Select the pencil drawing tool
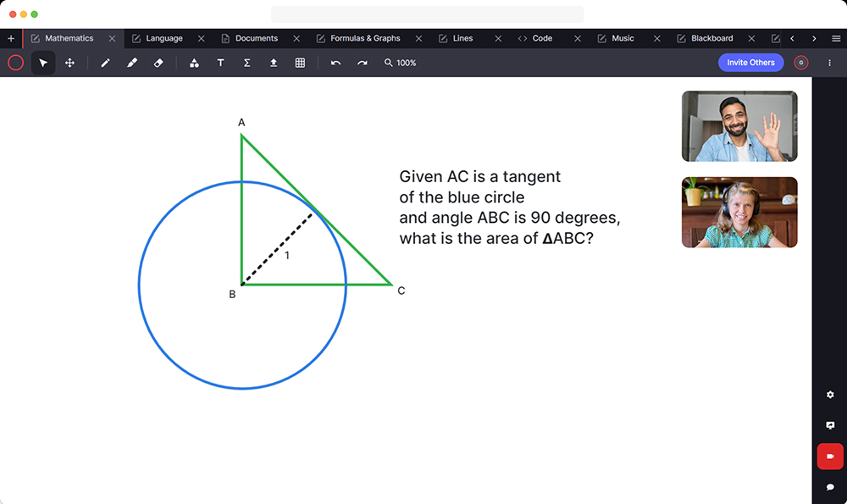 (105, 63)
